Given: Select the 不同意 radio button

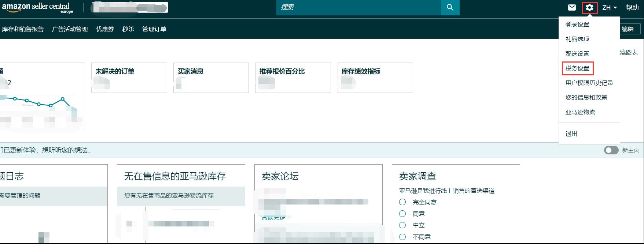Looking at the screenshot, I should click(402, 237).
